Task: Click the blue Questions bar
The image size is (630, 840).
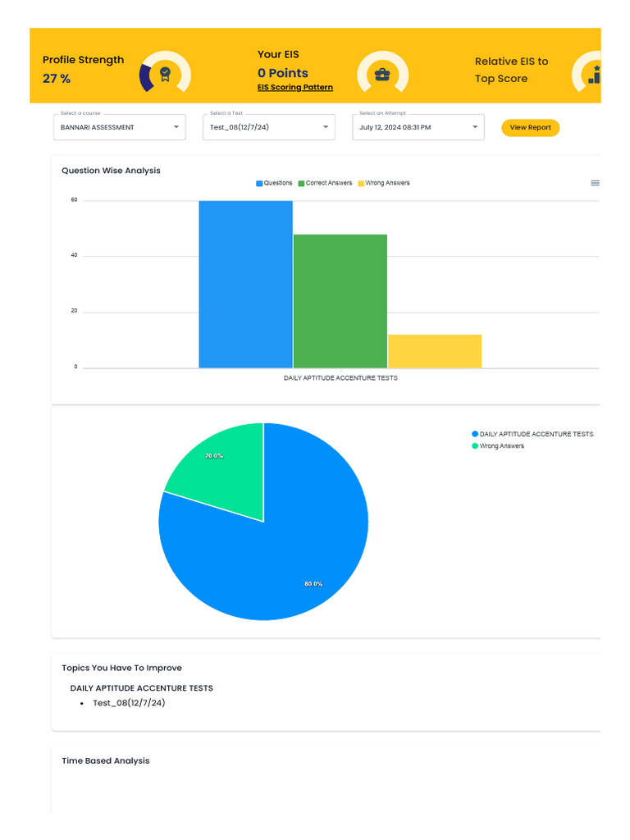Action: [246, 285]
